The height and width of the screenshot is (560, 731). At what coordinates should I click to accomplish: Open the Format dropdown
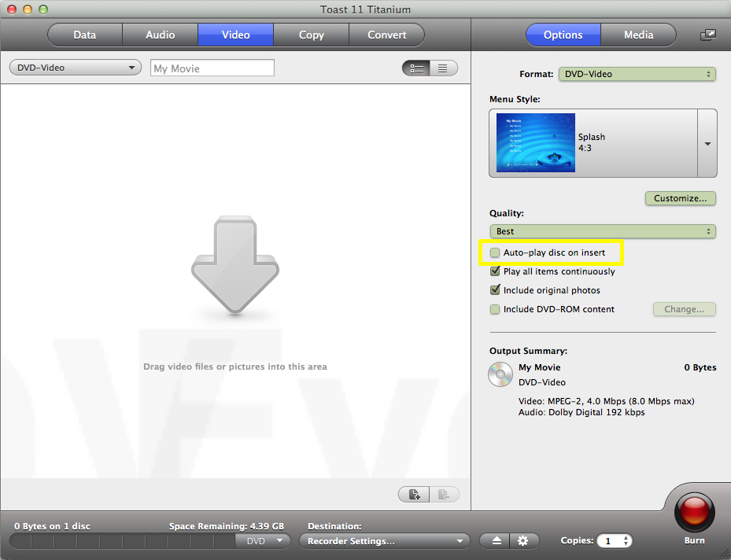(637, 74)
